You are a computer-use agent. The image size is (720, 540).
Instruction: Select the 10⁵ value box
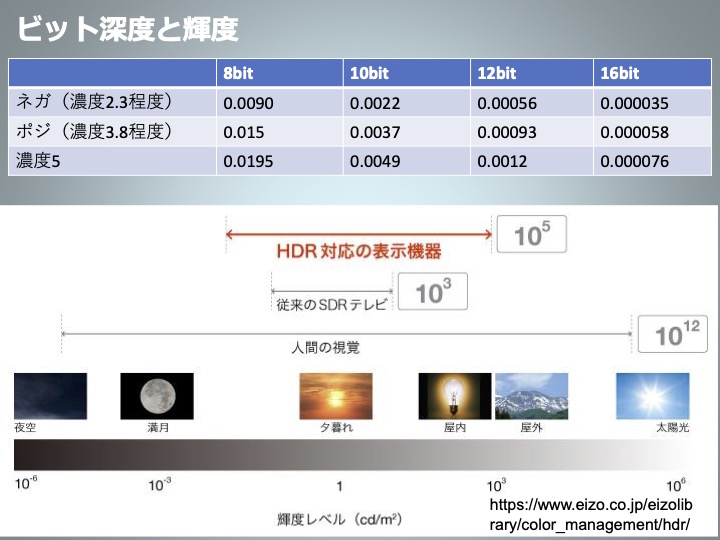click(x=532, y=235)
